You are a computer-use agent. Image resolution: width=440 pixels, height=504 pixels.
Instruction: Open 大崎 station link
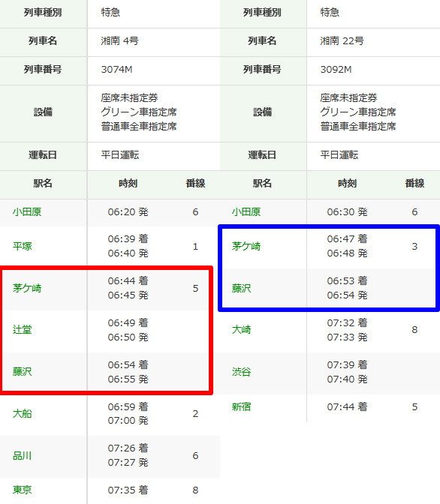(242, 330)
